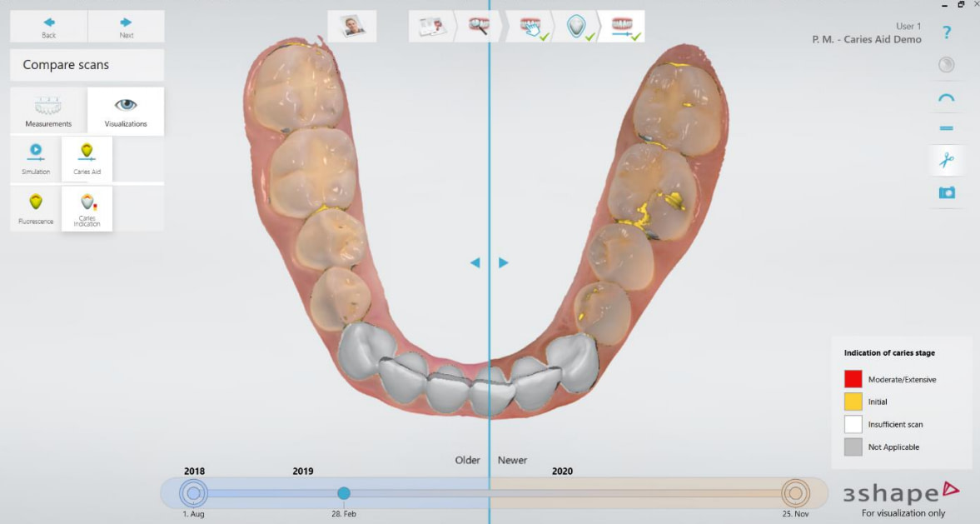Toggle the left compare-view arrow

475,262
